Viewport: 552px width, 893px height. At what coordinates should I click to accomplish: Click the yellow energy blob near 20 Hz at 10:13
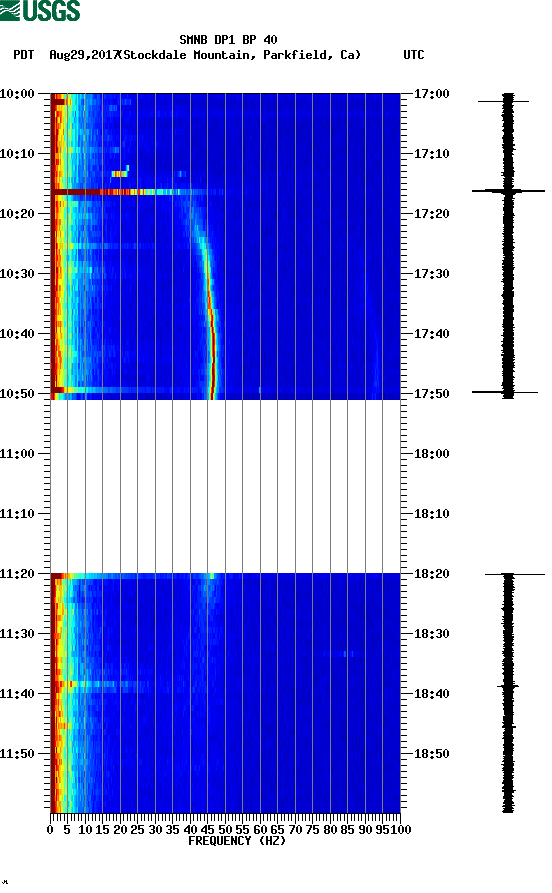[120, 174]
